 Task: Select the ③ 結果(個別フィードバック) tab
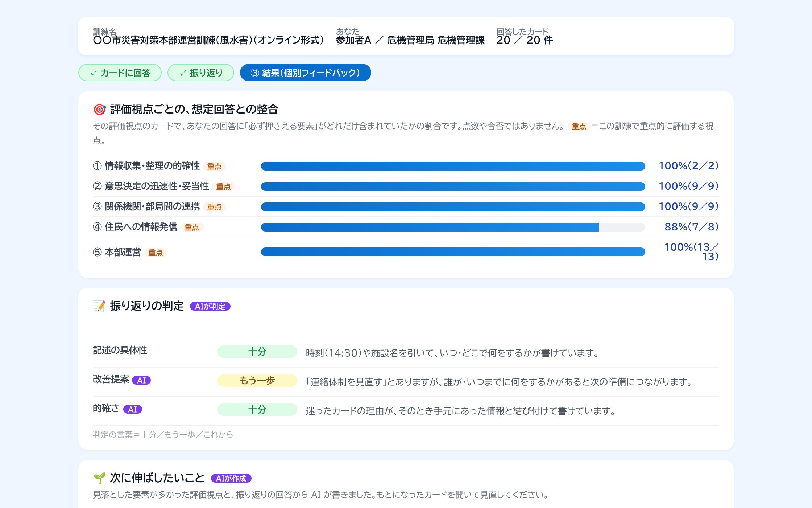pos(305,73)
